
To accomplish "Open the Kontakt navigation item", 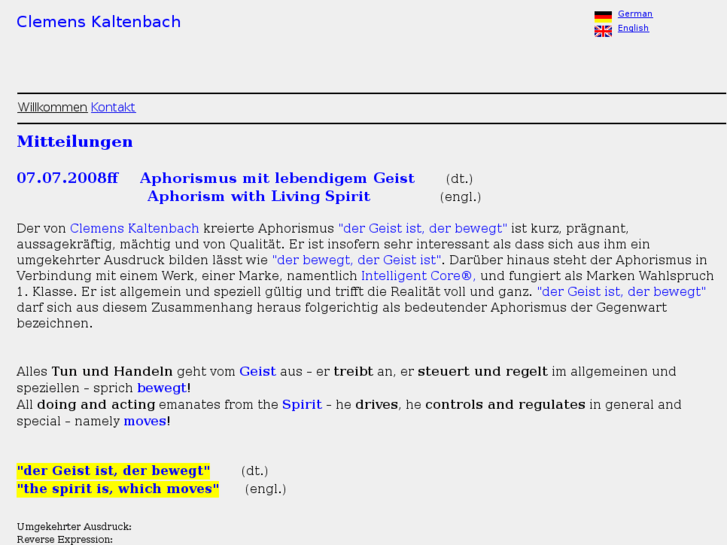I will pos(113,107).
